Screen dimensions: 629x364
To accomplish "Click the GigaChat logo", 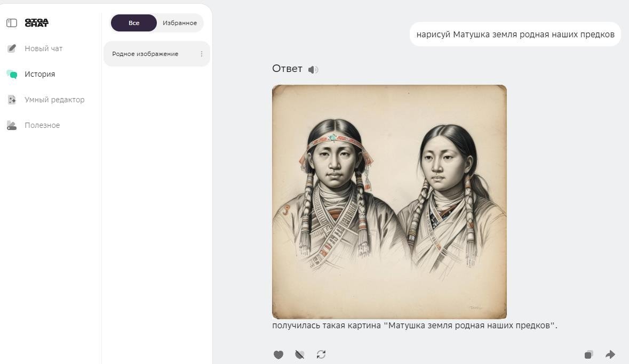I will pyautogui.click(x=36, y=23).
